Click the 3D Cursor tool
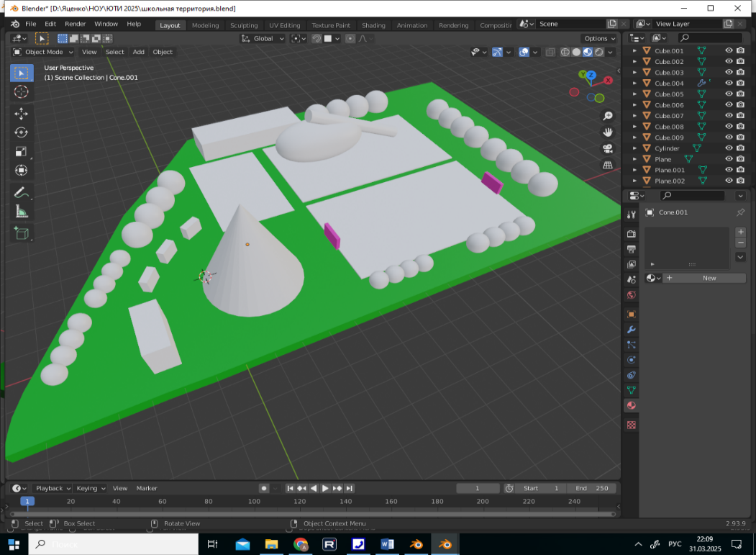The width and height of the screenshot is (756, 555). (21, 91)
